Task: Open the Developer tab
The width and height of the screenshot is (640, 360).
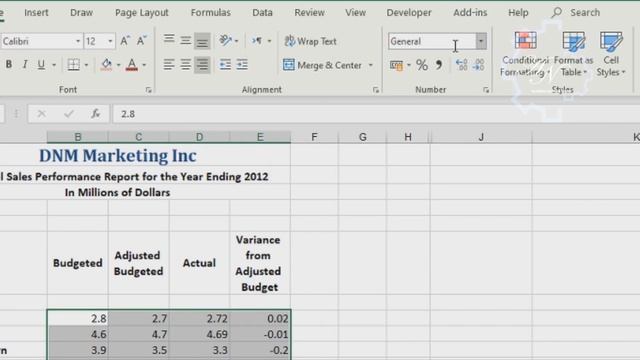Action: pyautogui.click(x=409, y=13)
